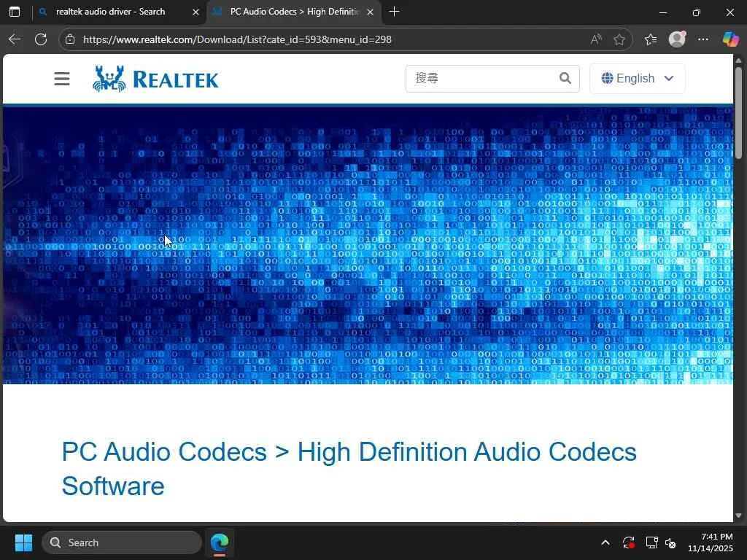Open Edge Settings and more menu
The width and height of the screenshot is (747, 560).
(x=703, y=39)
